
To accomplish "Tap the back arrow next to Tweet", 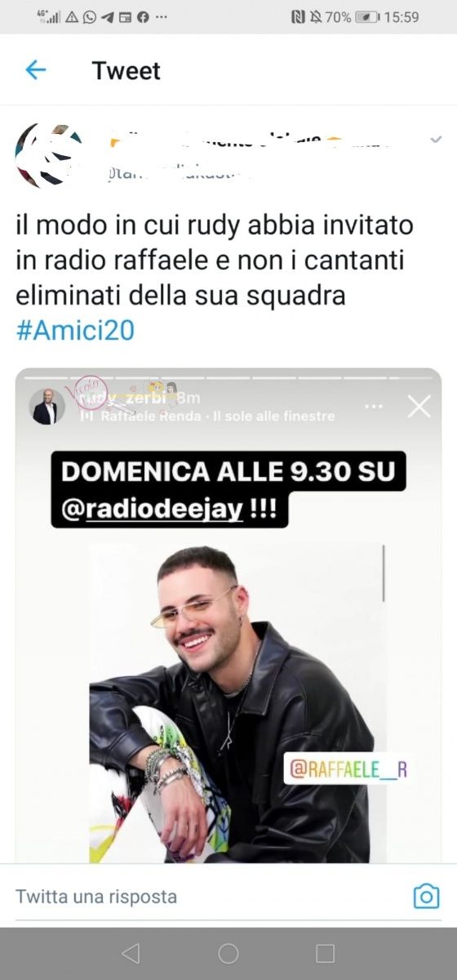I will [35, 70].
